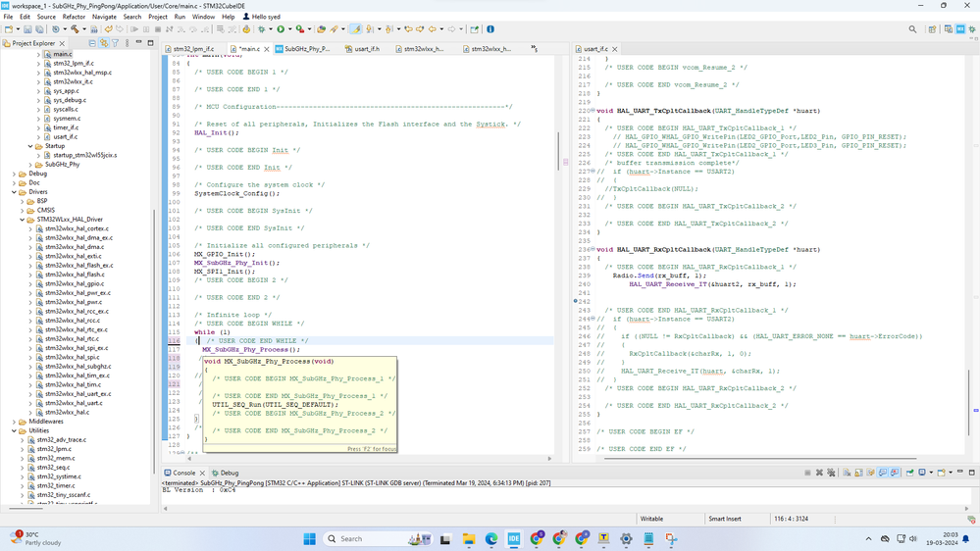Collapse the HAL_UART_RxCpltCallback function fold marker
This screenshot has width=980, height=551.
593,250
